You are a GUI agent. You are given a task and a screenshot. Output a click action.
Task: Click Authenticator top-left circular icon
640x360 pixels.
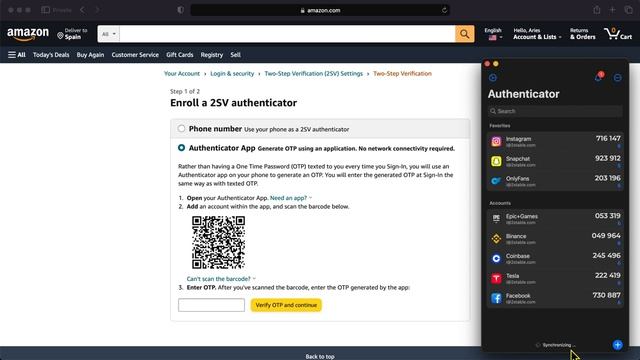pyautogui.click(x=493, y=78)
